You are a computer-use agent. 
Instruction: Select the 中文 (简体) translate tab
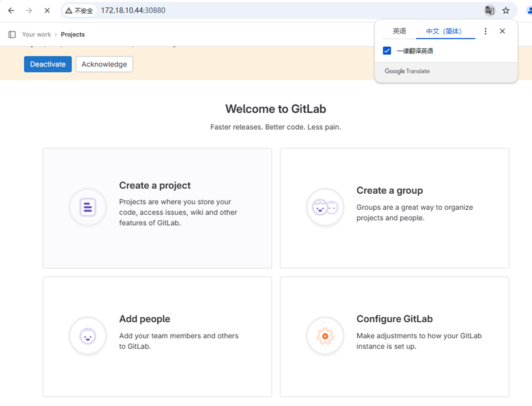pos(444,31)
